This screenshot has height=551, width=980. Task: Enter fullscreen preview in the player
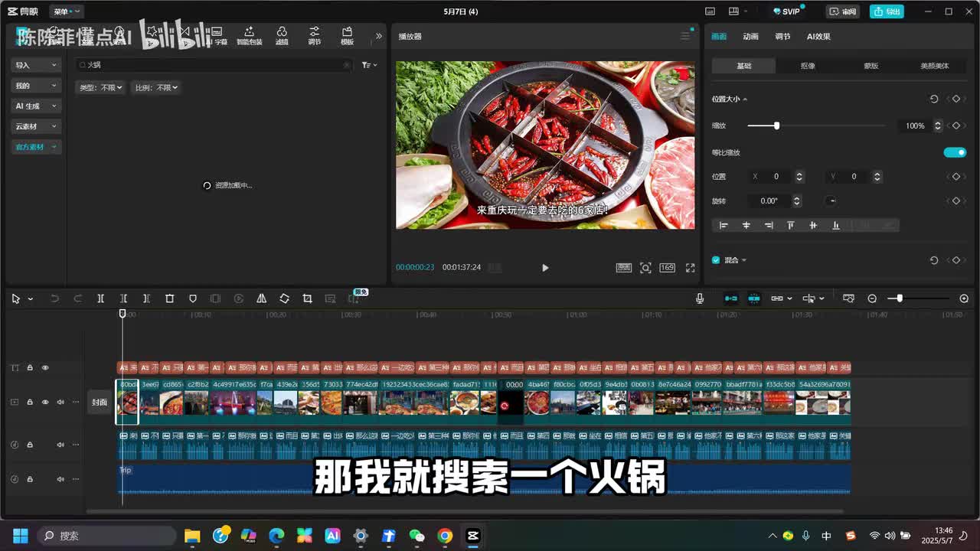pos(690,268)
